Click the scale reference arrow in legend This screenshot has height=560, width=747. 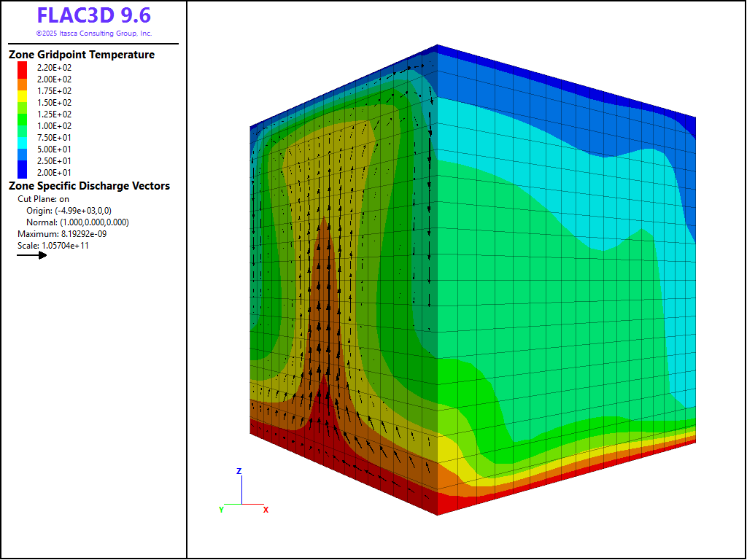coord(32,255)
